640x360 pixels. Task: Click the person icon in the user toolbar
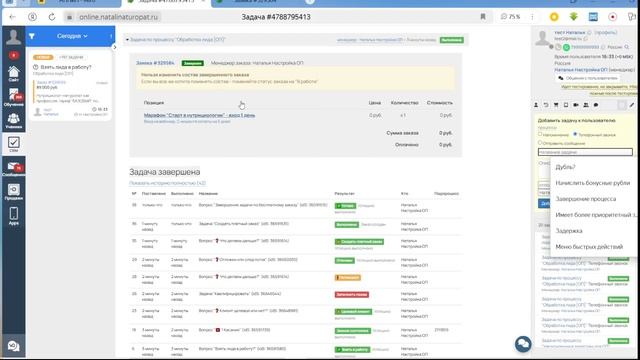click(x=536, y=105)
